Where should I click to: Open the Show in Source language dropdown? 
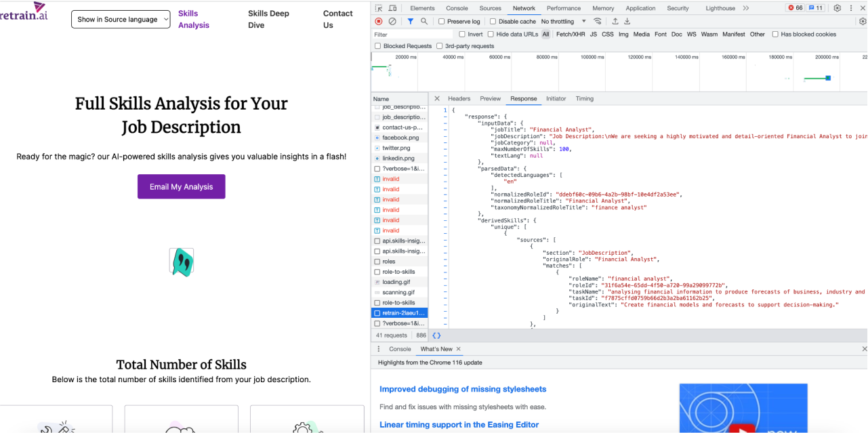pyautogui.click(x=121, y=20)
